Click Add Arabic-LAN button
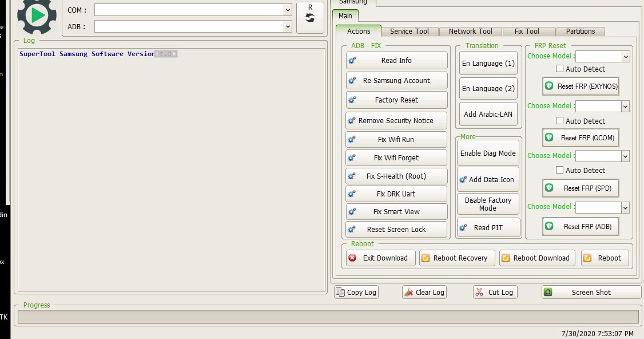Screen dimensions: 644x339 (488, 115)
